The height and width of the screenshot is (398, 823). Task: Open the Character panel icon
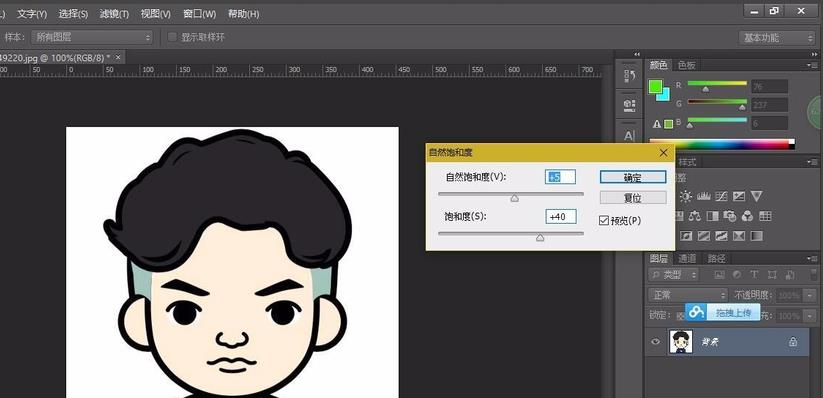[x=629, y=135]
